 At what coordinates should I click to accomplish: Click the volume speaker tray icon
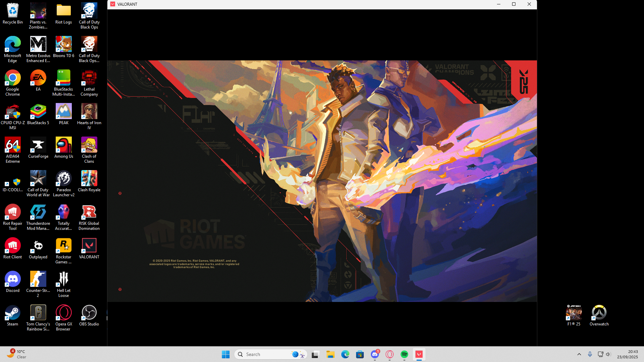(x=608, y=354)
